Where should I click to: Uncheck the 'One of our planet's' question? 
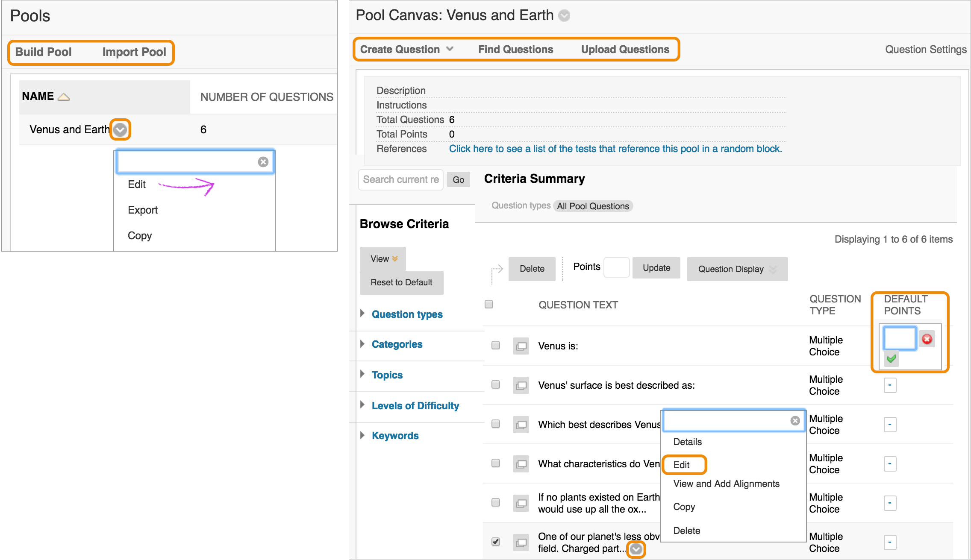[496, 542]
